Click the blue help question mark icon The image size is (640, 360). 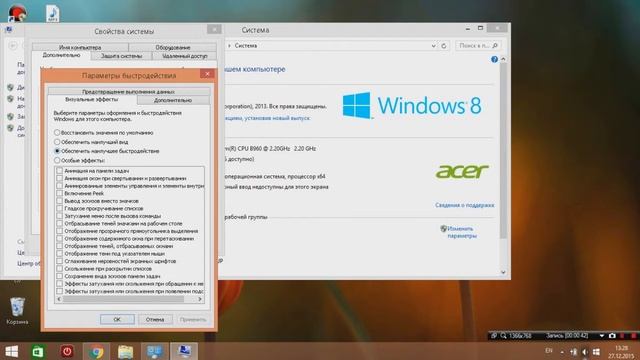[494, 60]
